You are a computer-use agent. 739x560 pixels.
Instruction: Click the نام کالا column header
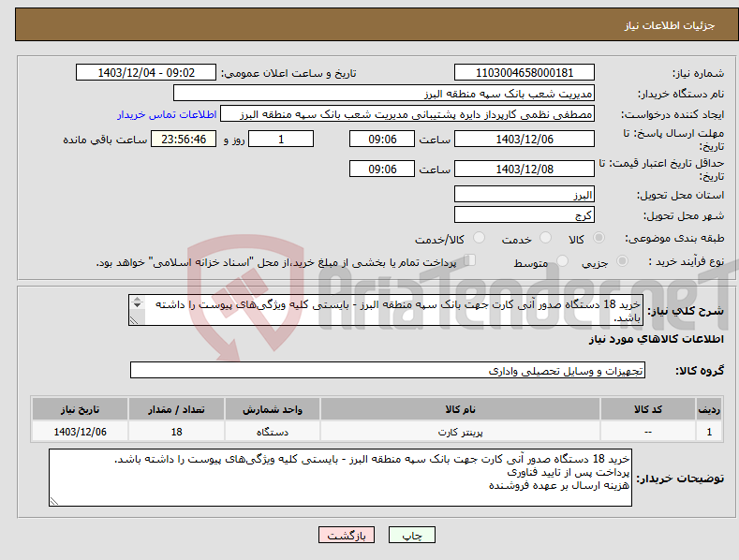point(460,409)
